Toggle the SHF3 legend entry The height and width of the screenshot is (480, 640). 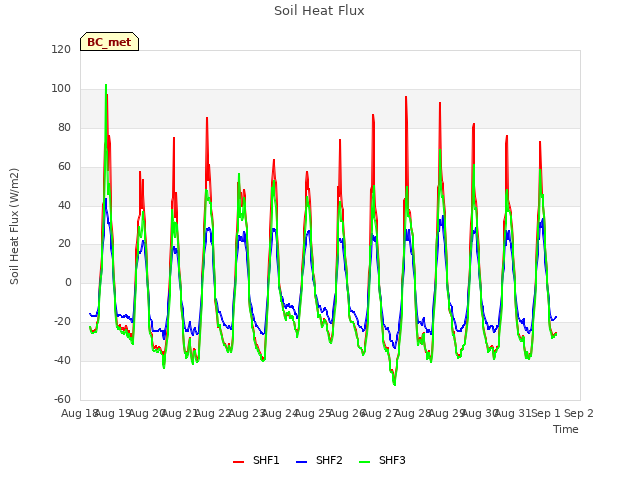[382, 460]
